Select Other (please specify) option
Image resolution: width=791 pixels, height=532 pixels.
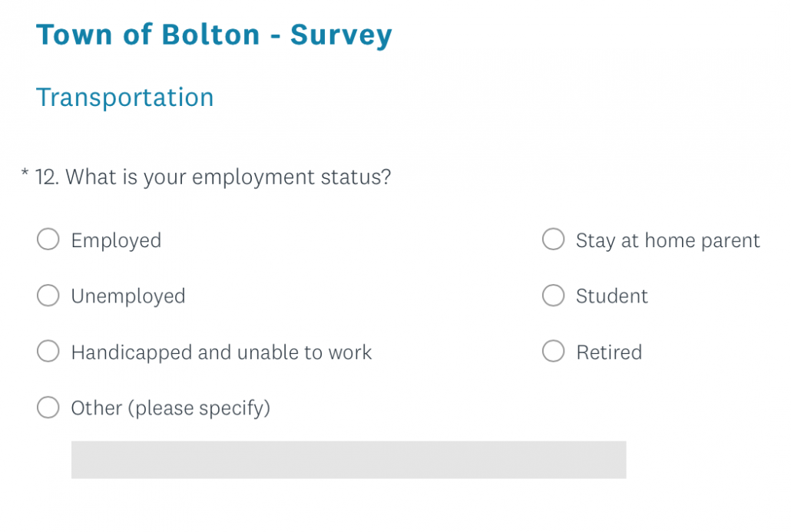(48, 408)
